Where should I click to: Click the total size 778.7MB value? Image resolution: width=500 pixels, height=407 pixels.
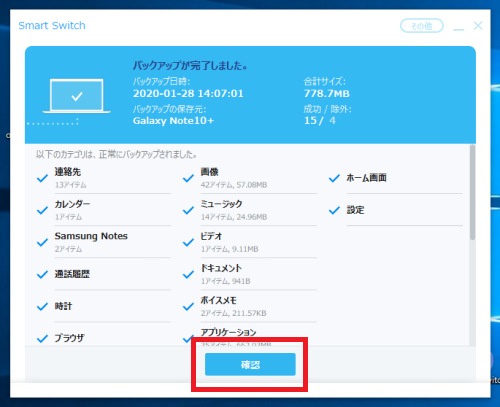point(327,93)
